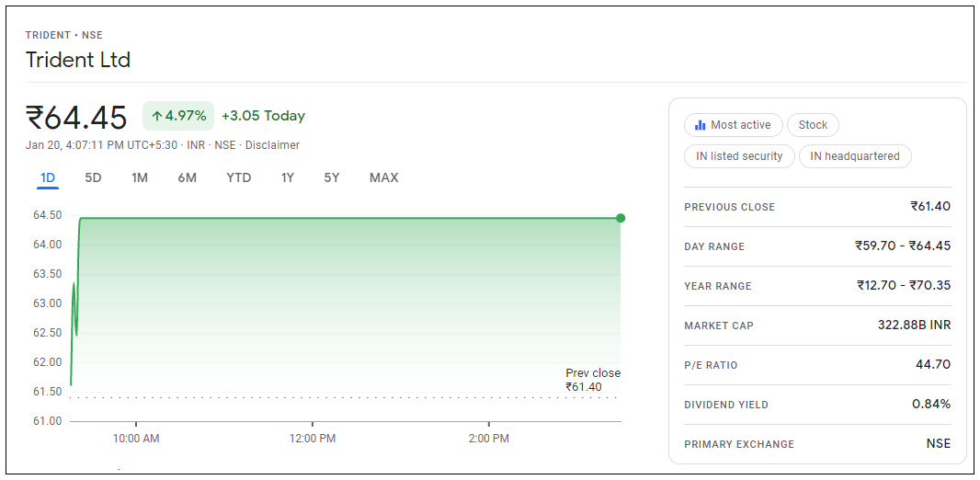This screenshot has height=480, width=980.
Task: Click the P/E value 44.70
Action: (933, 364)
